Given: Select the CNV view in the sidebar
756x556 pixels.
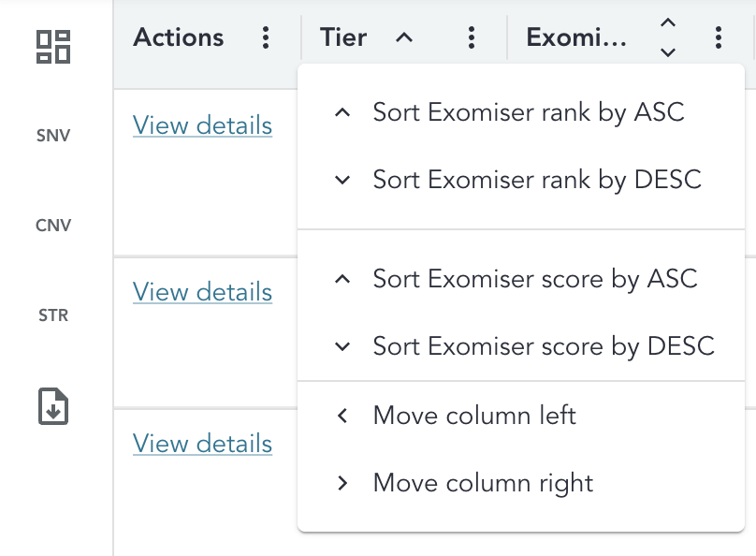Looking at the screenshot, I should pos(53,225).
